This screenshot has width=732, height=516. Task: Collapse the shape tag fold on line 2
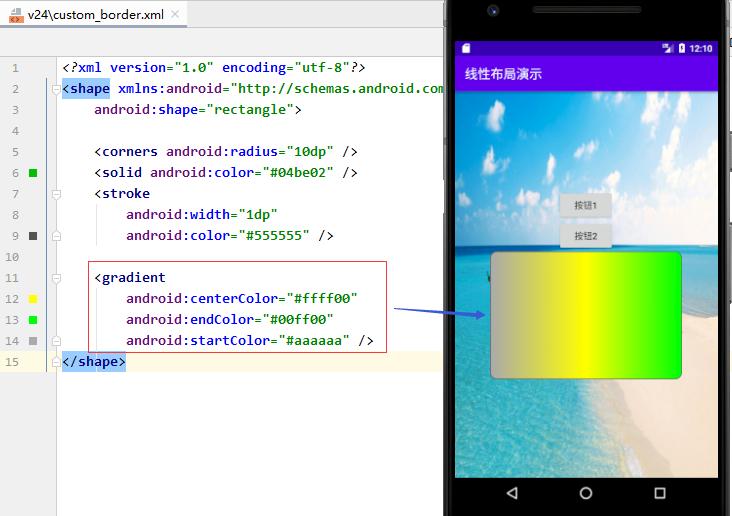(x=56, y=89)
